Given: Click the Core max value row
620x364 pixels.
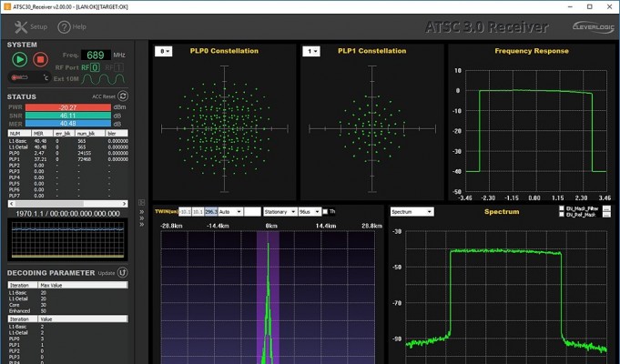Looking at the screenshot, I should [68, 305].
